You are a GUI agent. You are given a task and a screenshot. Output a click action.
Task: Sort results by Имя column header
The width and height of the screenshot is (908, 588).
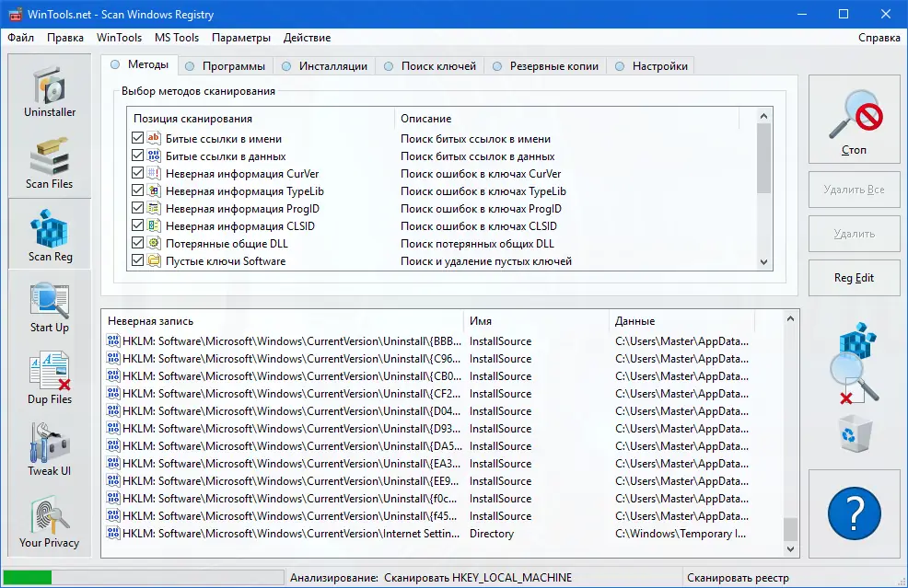[x=536, y=320]
